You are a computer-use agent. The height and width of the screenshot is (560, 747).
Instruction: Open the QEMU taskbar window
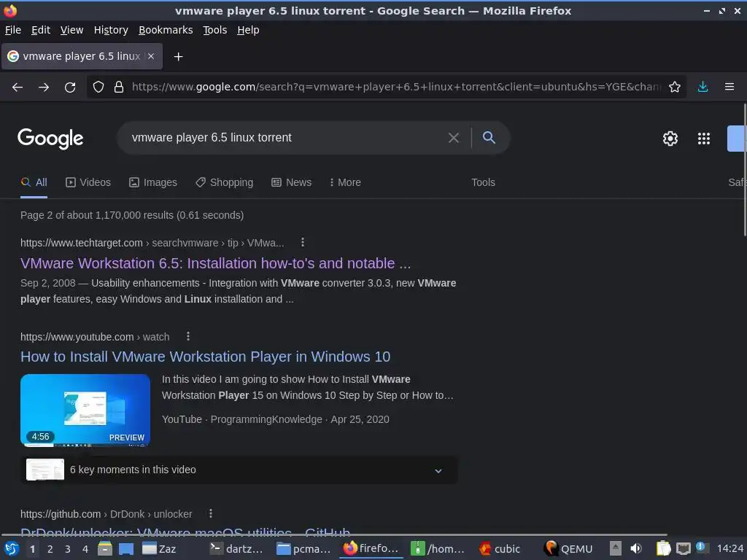coord(569,549)
